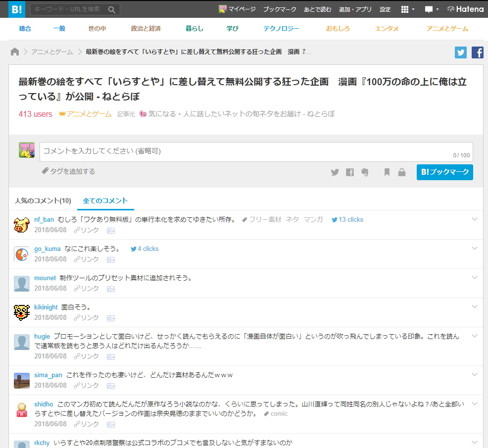Add star to nf_ban comment
488x448 pixels.
tap(111, 231)
